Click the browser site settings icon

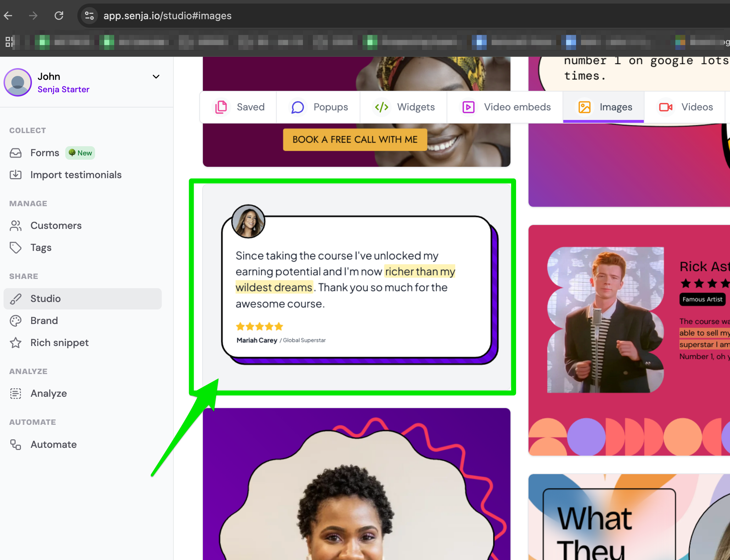(89, 16)
